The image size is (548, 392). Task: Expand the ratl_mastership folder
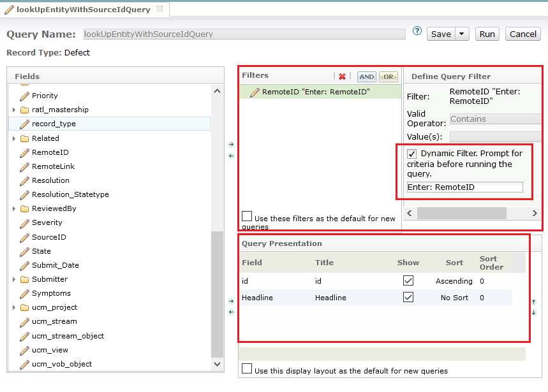coord(14,110)
